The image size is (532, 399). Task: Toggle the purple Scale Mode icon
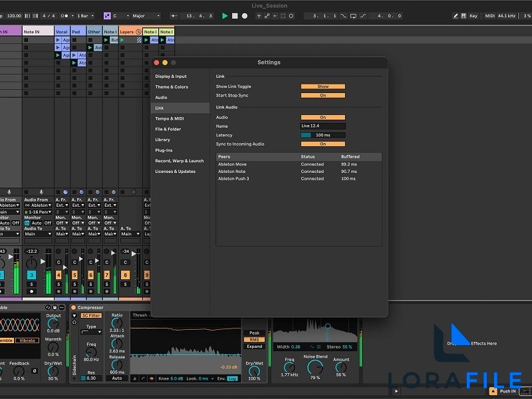(x=107, y=16)
